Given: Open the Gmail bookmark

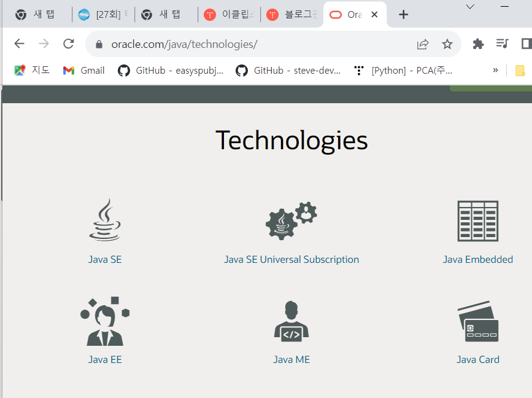Looking at the screenshot, I should click(84, 70).
